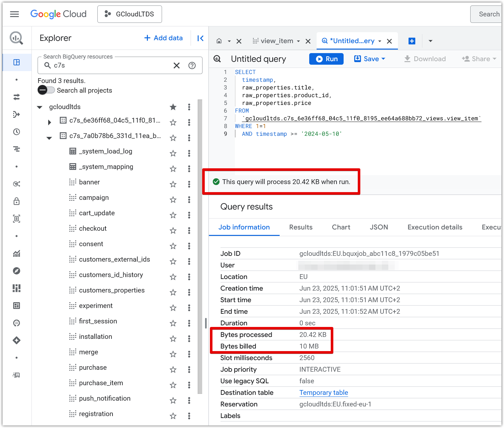The image size is (504, 428).
Task: Open the Dataform pipelines icon in sidebar
Action: (x=17, y=114)
